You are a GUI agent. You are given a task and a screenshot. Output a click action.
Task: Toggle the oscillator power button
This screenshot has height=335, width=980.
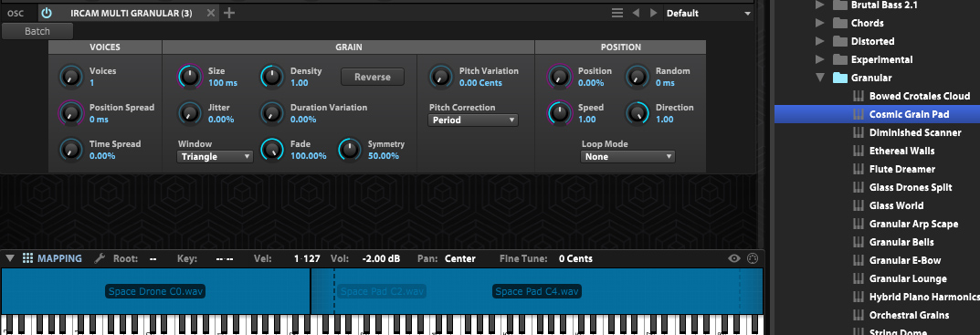click(x=47, y=13)
